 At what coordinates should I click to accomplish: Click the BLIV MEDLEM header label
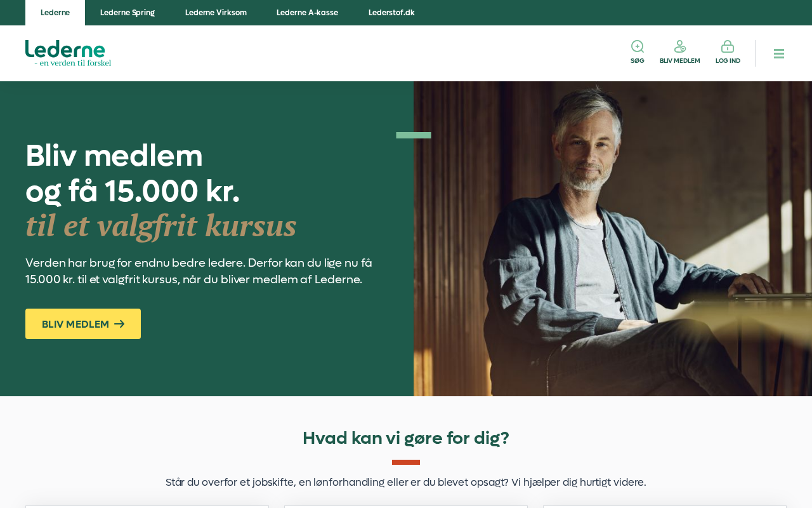[x=680, y=61]
